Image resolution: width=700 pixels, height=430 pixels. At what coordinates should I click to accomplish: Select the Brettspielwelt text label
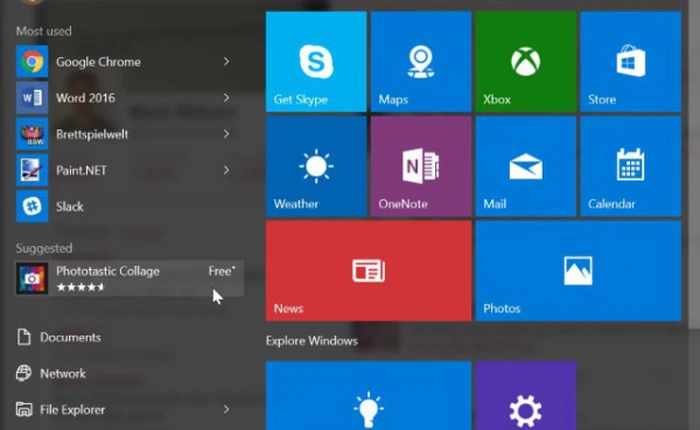(92, 134)
